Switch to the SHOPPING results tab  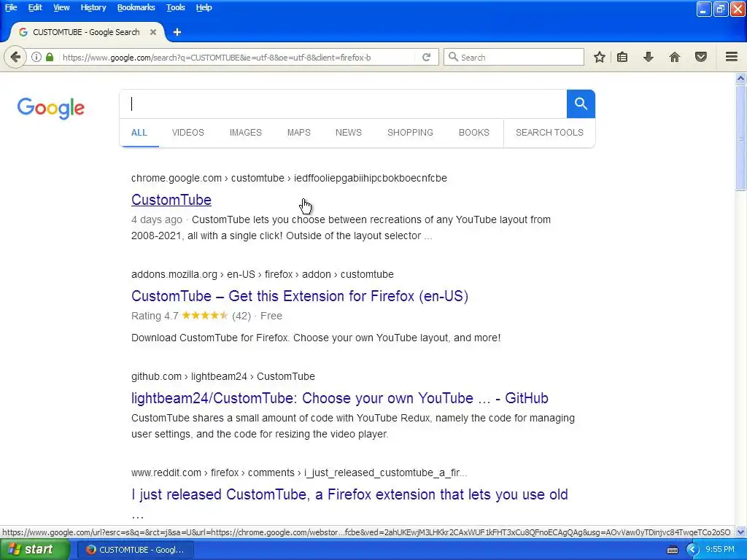pyautogui.click(x=410, y=133)
